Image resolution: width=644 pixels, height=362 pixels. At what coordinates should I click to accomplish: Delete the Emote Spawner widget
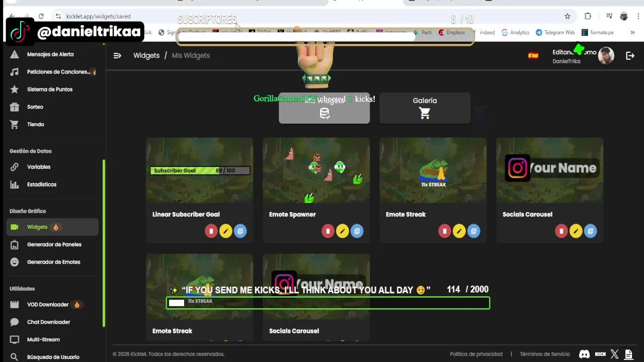328,231
